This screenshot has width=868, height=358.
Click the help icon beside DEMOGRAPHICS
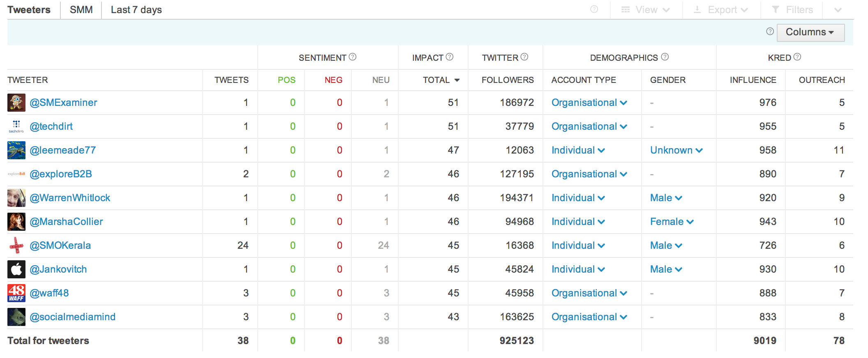tap(665, 57)
